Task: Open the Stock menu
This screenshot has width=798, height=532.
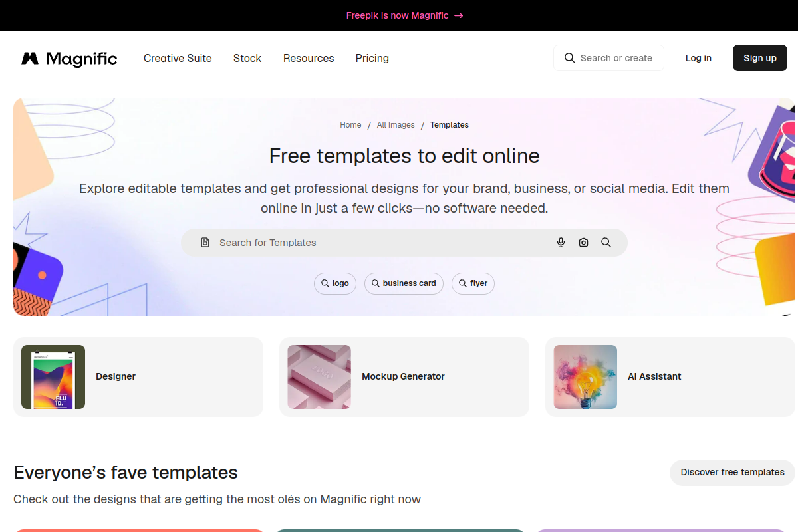Action: tap(247, 58)
